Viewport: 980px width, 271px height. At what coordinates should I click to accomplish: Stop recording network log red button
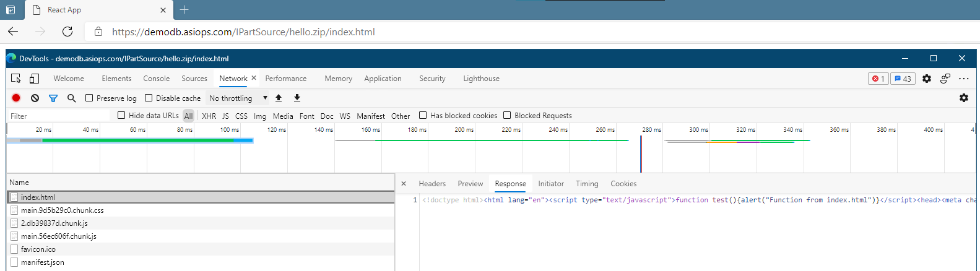(x=16, y=98)
